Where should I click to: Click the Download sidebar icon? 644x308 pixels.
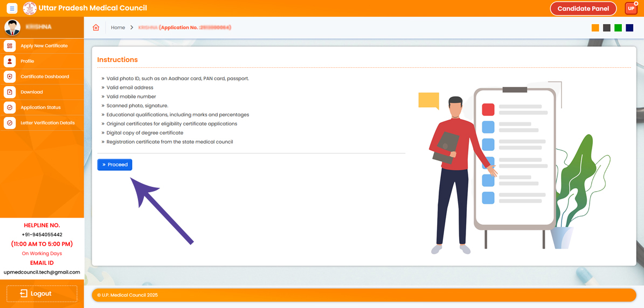[10, 92]
